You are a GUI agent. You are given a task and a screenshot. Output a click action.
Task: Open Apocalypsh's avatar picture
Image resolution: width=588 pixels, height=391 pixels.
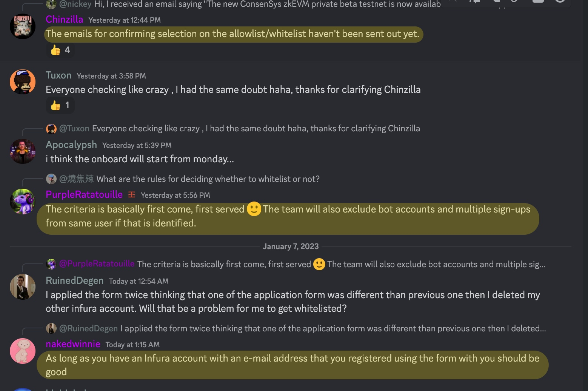pyautogui.click(x=23, y=151)
